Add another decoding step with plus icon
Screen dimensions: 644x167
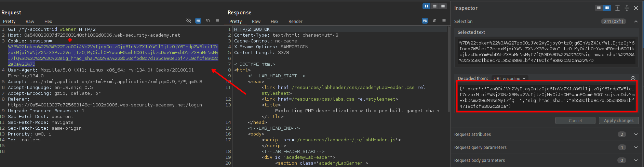(x=633, y=78)
